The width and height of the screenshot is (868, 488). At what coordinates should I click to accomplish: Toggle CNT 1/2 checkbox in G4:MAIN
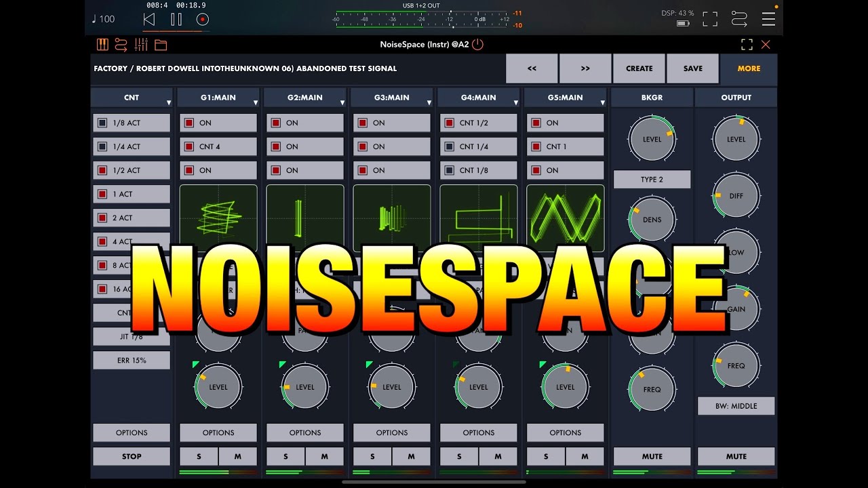pyautogui.click(x=450, y=123)
